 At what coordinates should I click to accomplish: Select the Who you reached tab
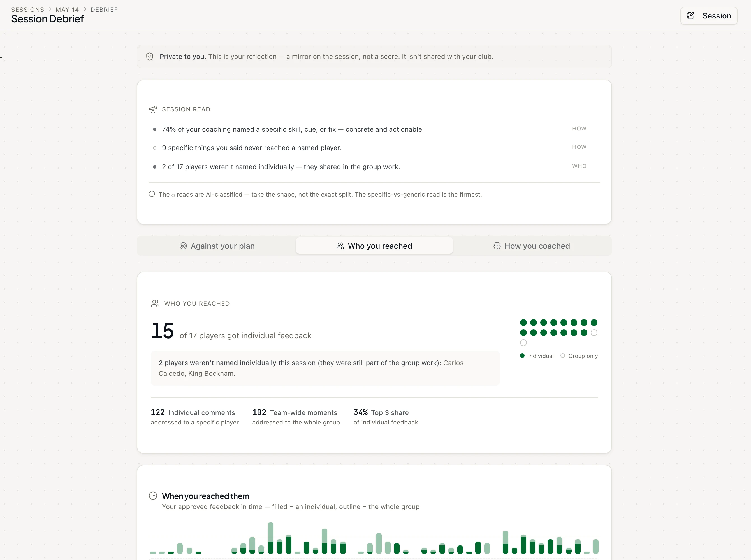tap(374, 246)
